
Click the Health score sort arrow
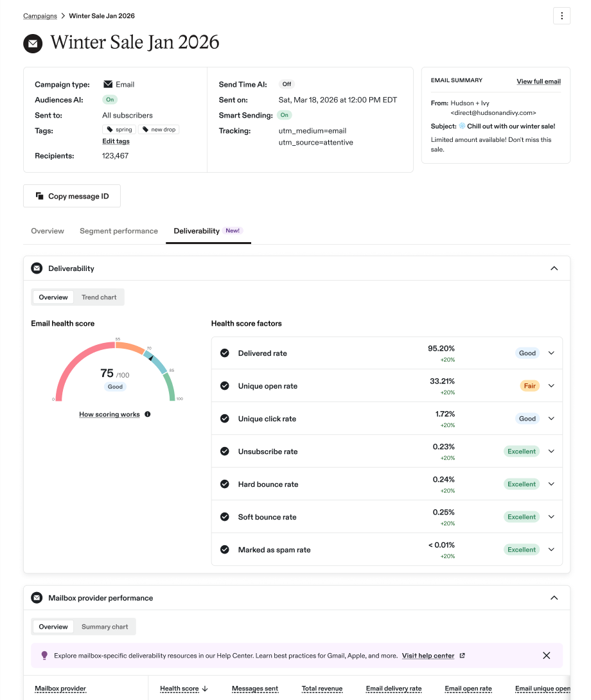point(205,688)
